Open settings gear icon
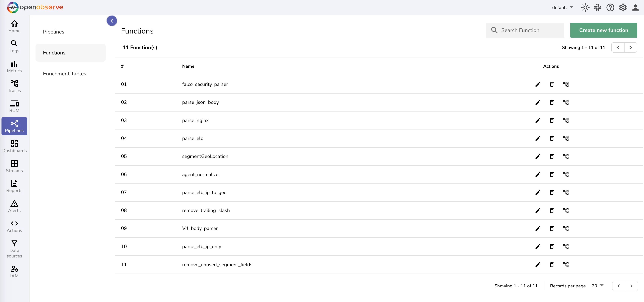Image resolution: width=644 pixels, height=302 pixels. (x=623, y=7)
